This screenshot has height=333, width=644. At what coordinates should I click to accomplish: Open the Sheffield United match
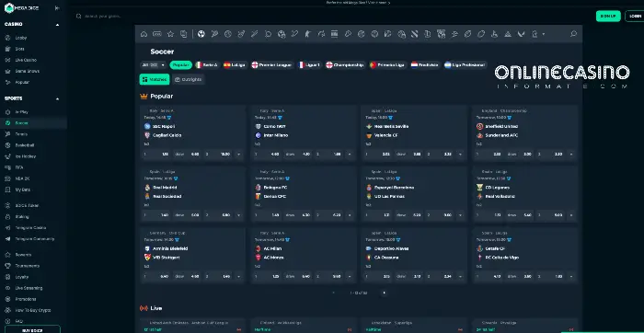pos(500,126)
